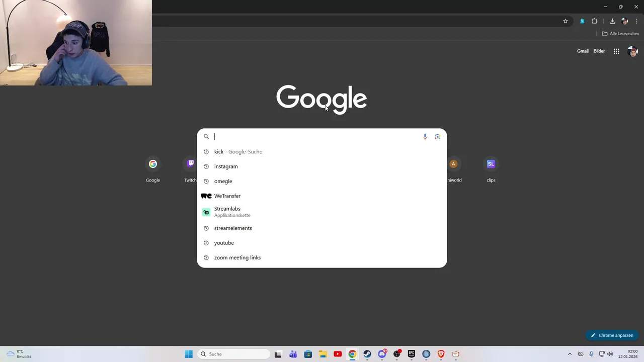This screenshot has width=644, height=362.
Task: Open the Google shortcut tile
Action: tap(153, 170)
